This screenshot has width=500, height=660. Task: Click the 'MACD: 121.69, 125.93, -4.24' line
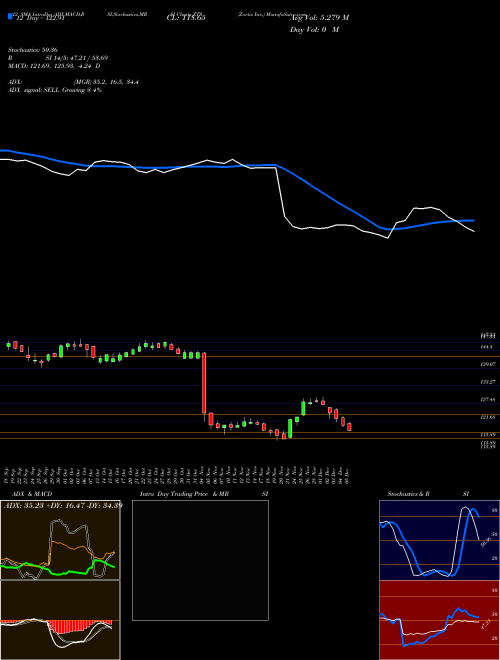51,66
